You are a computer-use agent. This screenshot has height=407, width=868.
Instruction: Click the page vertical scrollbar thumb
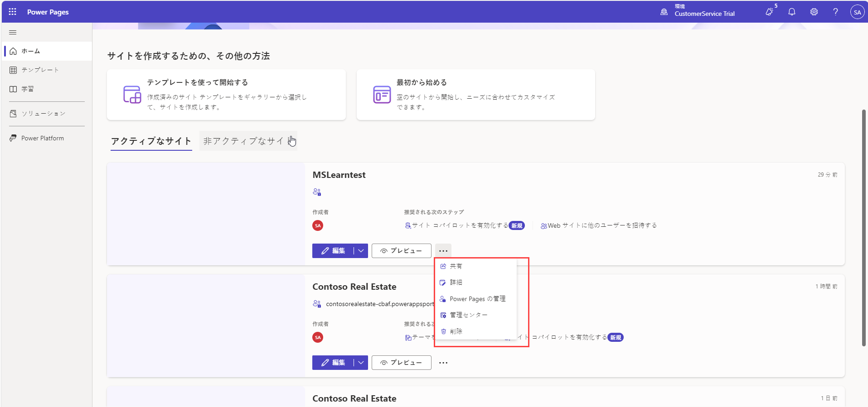[x=864, y=228]
